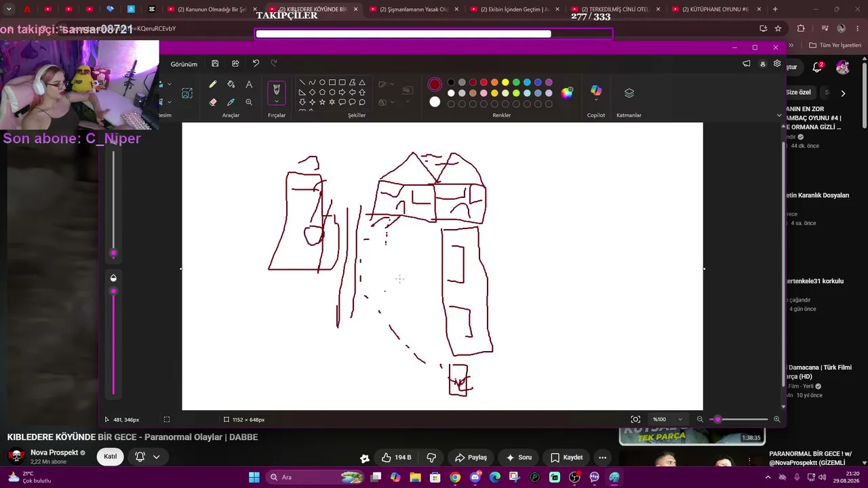Click the Windows taskbar search box

coord(316,477)
